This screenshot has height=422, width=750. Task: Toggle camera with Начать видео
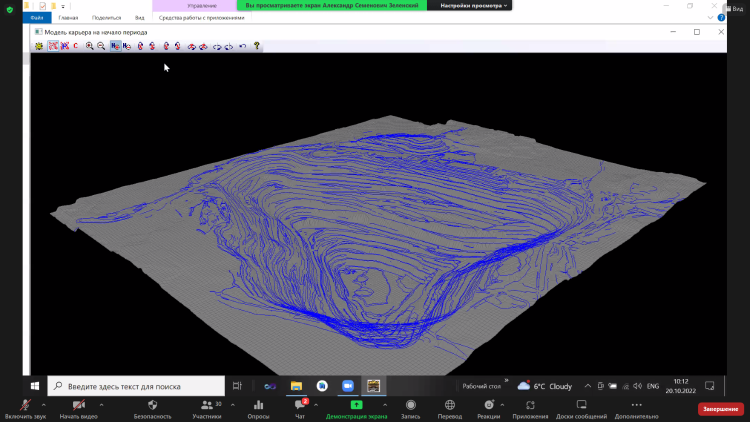click(78, 408)
